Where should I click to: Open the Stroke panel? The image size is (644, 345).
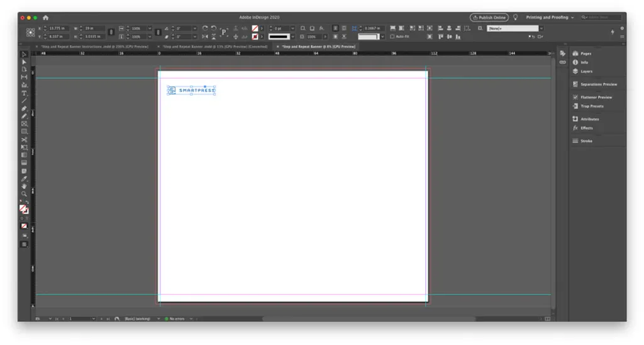pyautogui.click(x=586, y=141)
